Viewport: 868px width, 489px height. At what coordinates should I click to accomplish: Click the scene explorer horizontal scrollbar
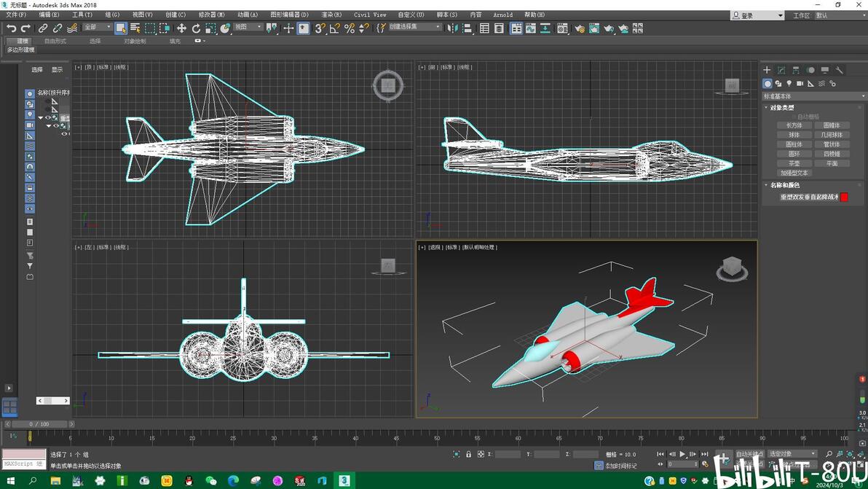[52, 400]
